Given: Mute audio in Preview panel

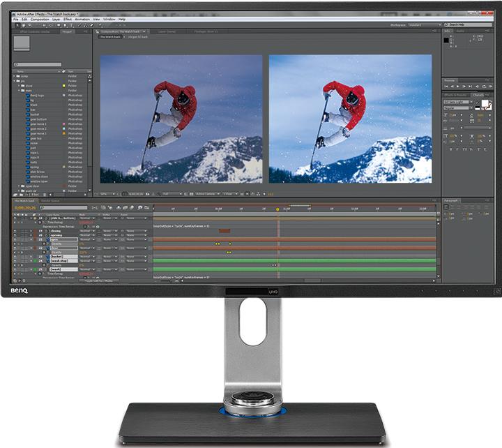Looking at the screenshot, I should 478,87.
